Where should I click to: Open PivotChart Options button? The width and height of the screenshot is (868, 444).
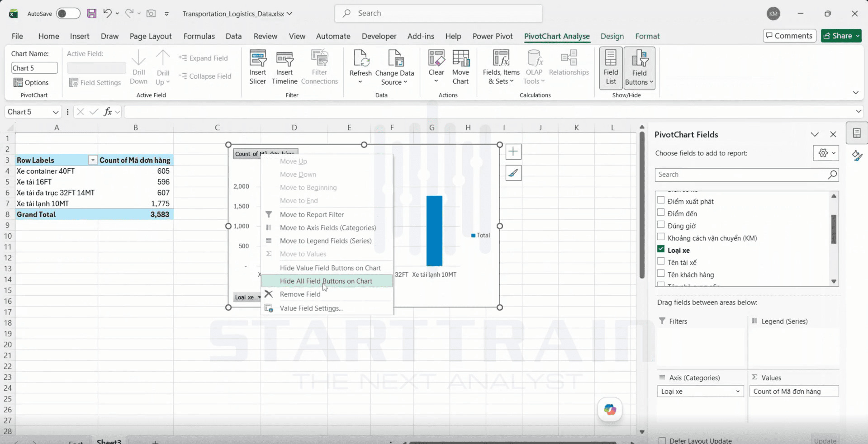(x=31, y=82)
